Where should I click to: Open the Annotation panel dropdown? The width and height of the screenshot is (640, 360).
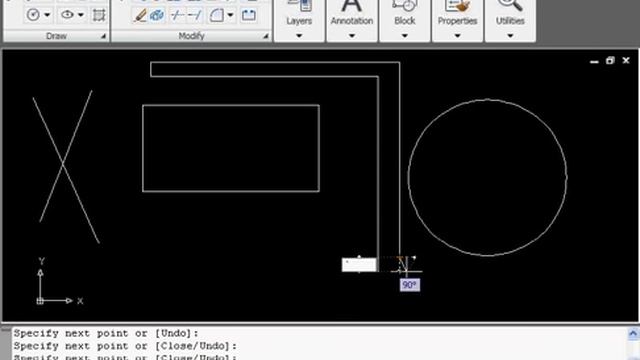tap(352, 36)
